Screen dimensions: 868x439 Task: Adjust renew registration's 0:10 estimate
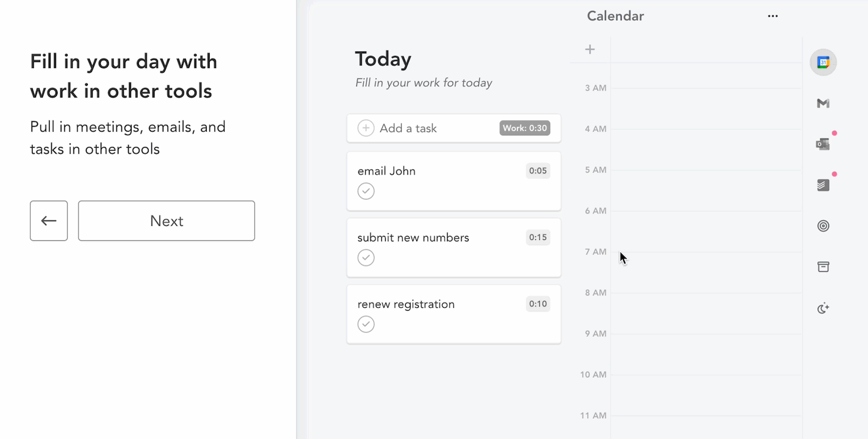tap(537, 303)
